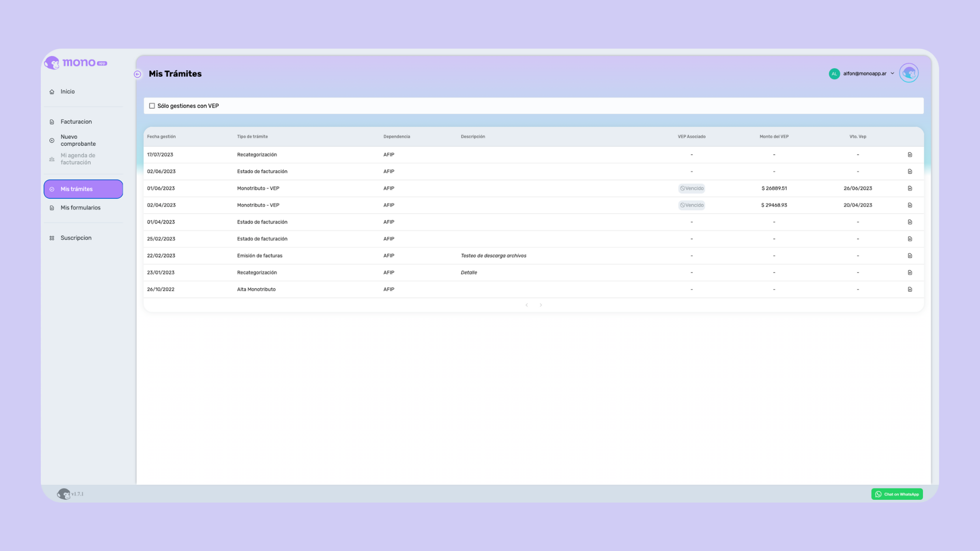980x551 pixels.
Task: Click due date 26/06/2023
Action: click(x=857, y=188)
